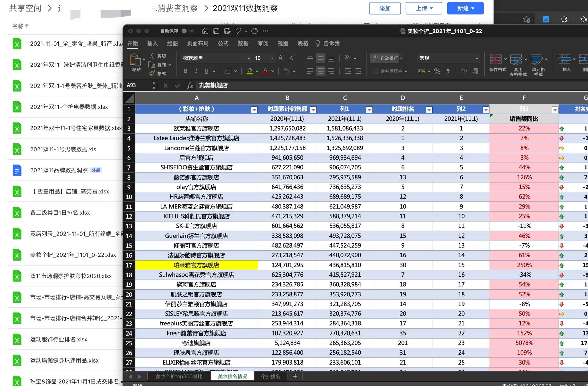This screenshot has width=588, height=386.
Task: Click the 上传 upload button
Action: (424, 8)
